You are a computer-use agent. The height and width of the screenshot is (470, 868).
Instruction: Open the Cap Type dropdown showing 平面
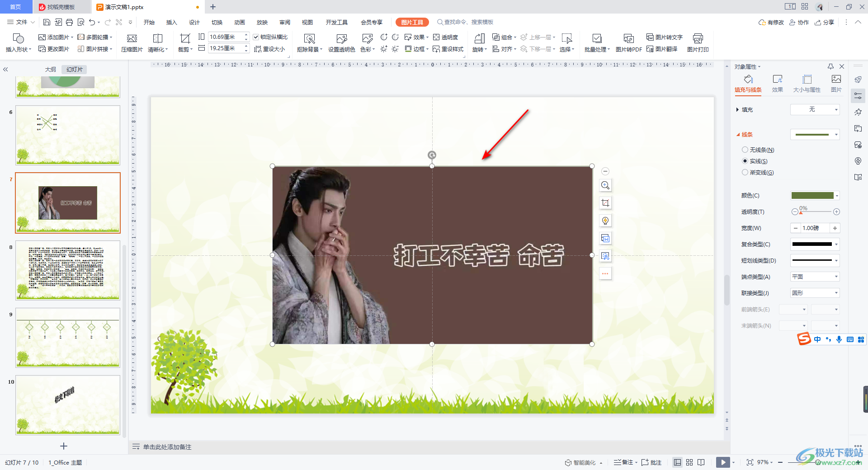click(815, 277)
